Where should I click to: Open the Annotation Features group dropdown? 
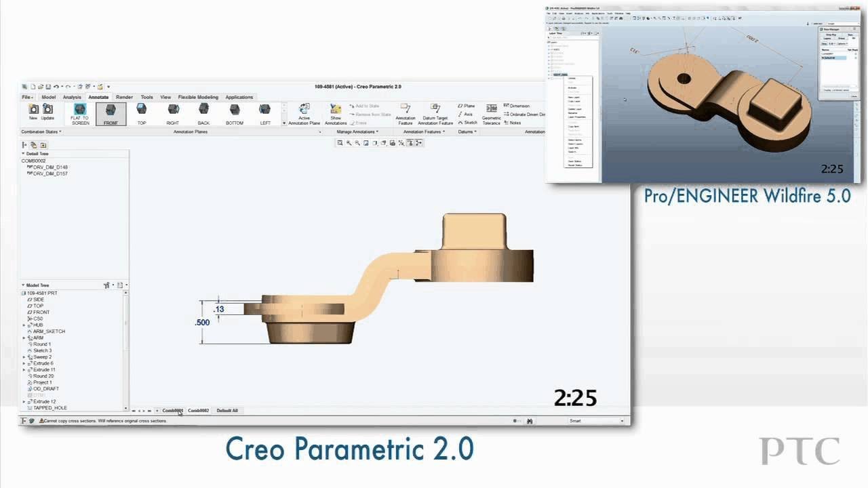(x=424, y=131)
